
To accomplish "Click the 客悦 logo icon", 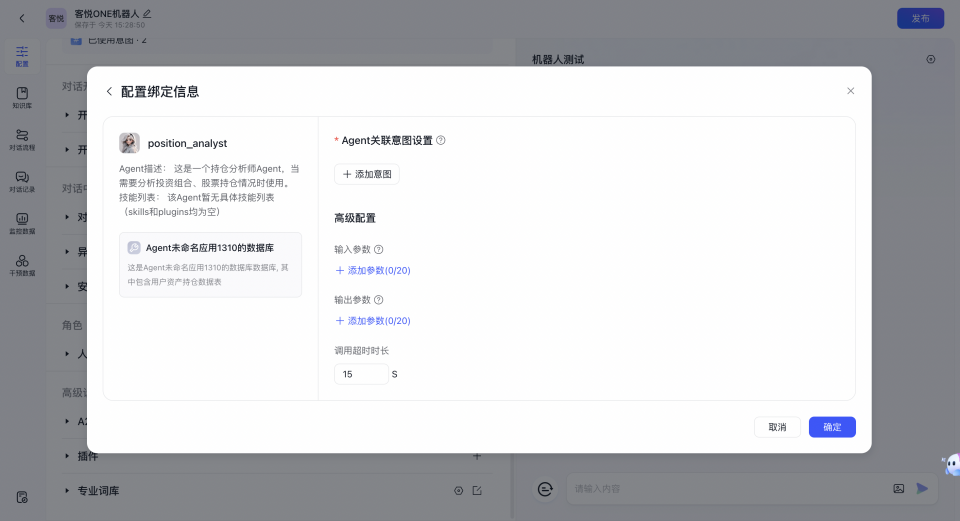I will [x=56, y=18].
